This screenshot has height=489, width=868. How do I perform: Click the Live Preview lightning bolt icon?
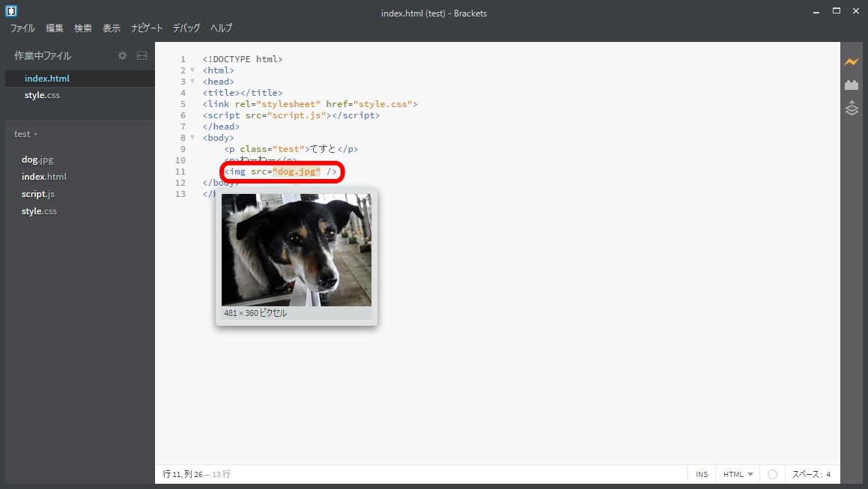(851, 61)
